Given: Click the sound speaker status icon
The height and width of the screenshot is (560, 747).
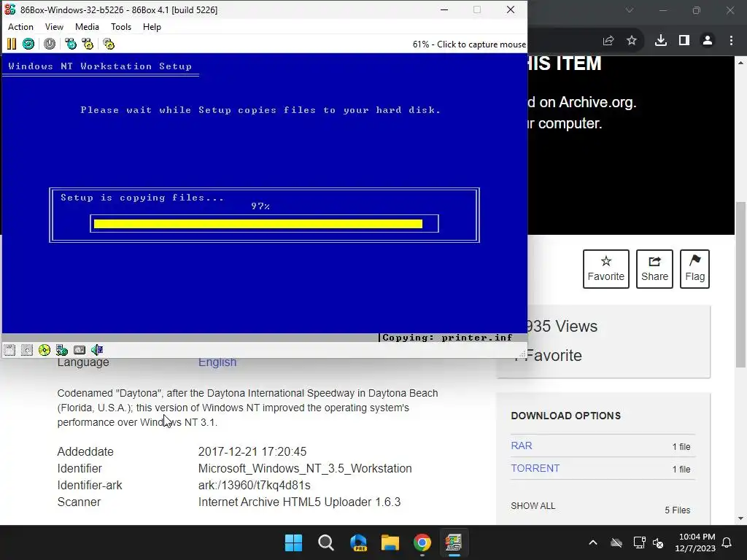Looking at the screenshot, I should click(x=97, y=351).
